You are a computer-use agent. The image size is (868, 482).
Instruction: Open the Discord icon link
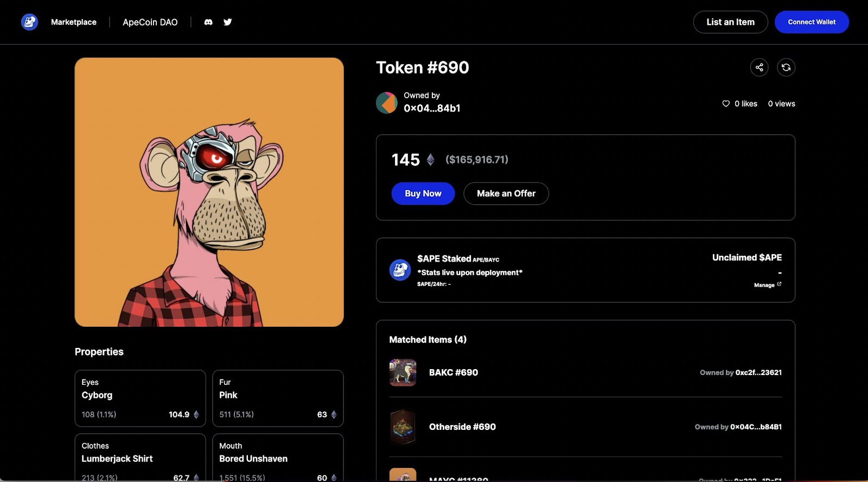pos(208,22)
